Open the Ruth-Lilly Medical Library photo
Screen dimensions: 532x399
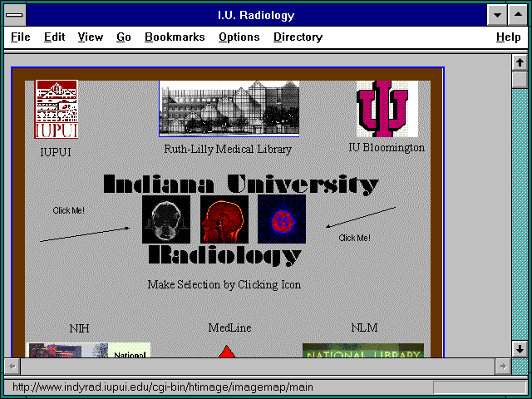tap(229, 109)
